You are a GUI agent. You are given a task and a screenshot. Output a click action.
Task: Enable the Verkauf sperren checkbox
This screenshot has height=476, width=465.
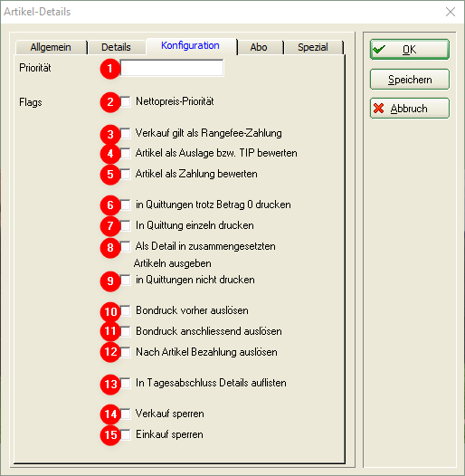click(x=126, y=414)
